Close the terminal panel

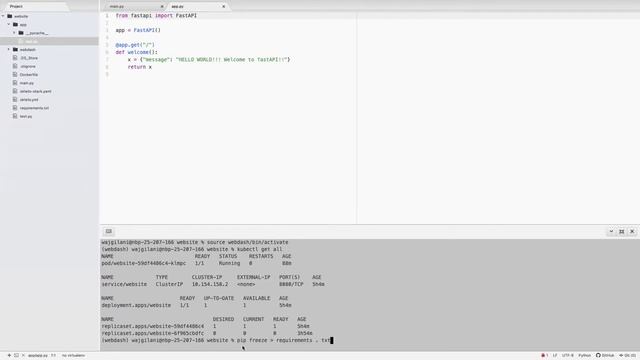[632, 231]
